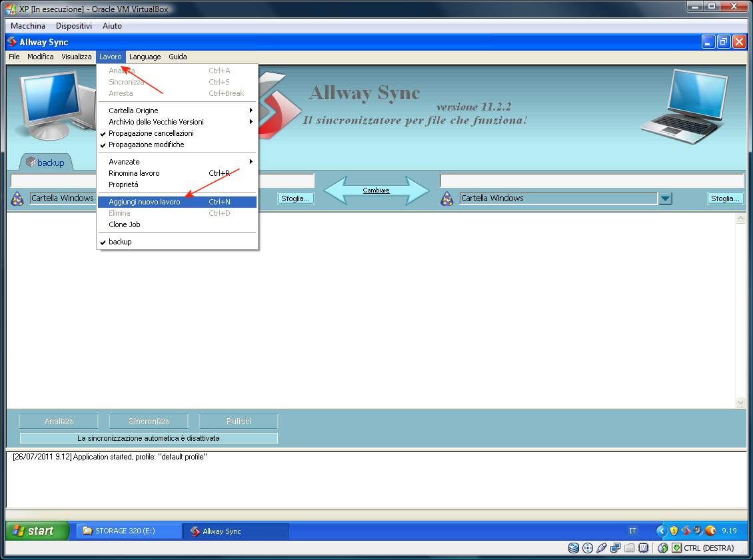Choose Clone Job from the menu
Screen dimensions: 753x560
pos(177,224)
